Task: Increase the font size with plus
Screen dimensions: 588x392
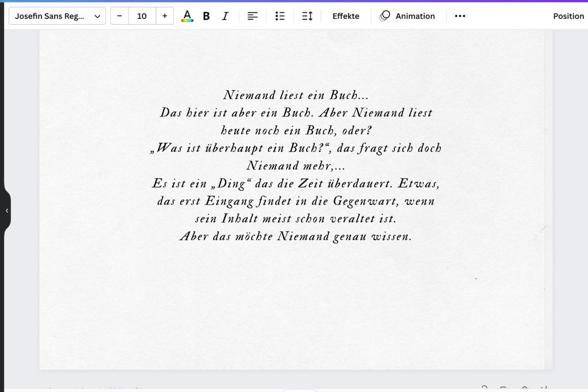Action: coord(165,16)
